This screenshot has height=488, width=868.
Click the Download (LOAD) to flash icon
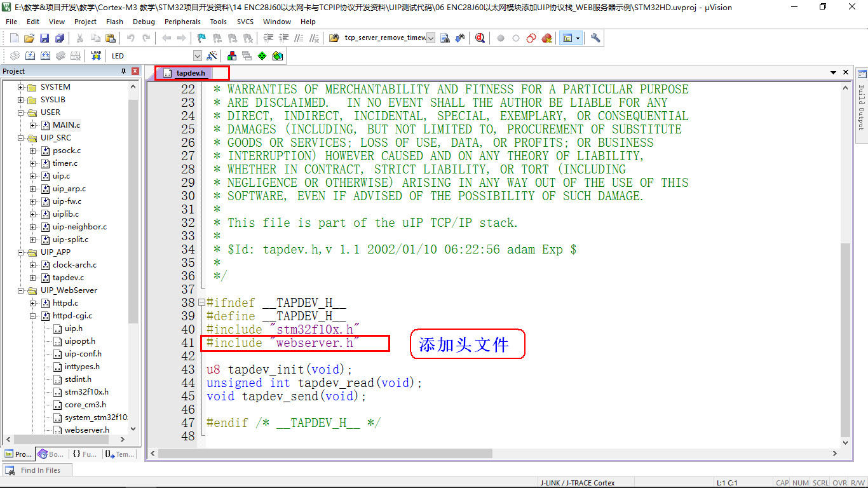pyautogui.click(x=96, y=56)
